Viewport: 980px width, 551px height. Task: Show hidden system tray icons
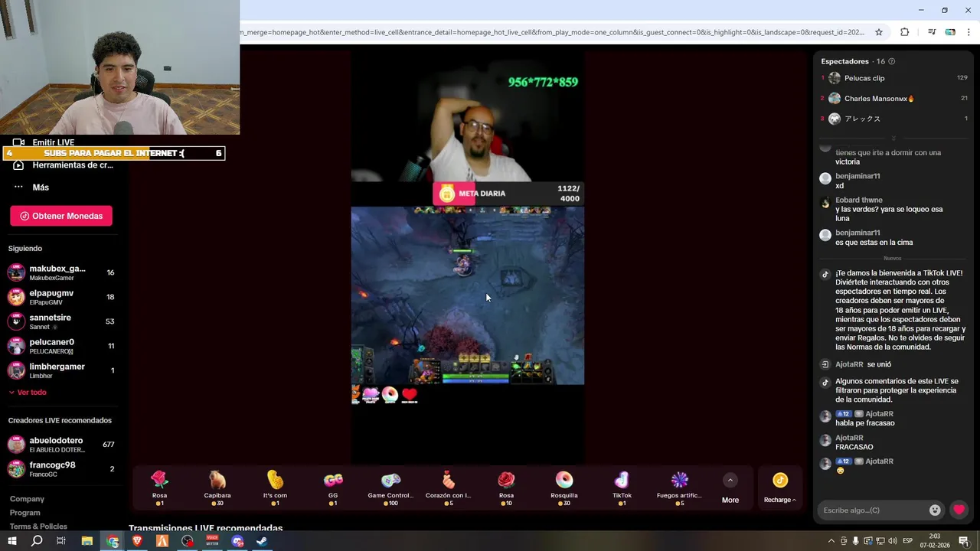pos(831,541)
